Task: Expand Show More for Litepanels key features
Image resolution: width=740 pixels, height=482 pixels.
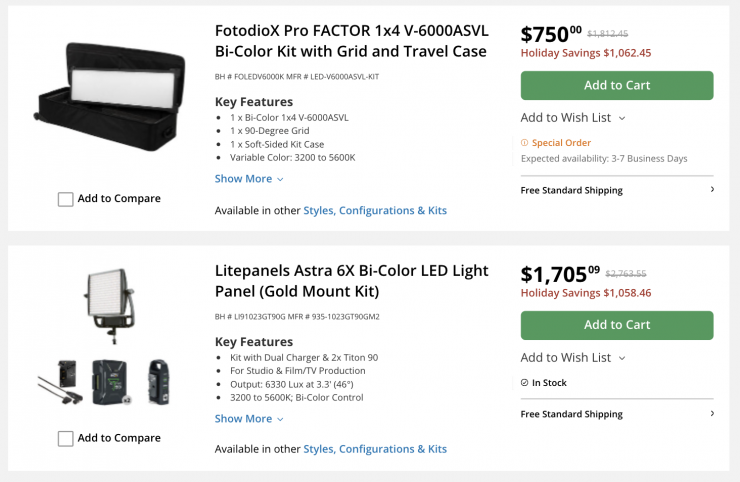Action: pos(249,419)
